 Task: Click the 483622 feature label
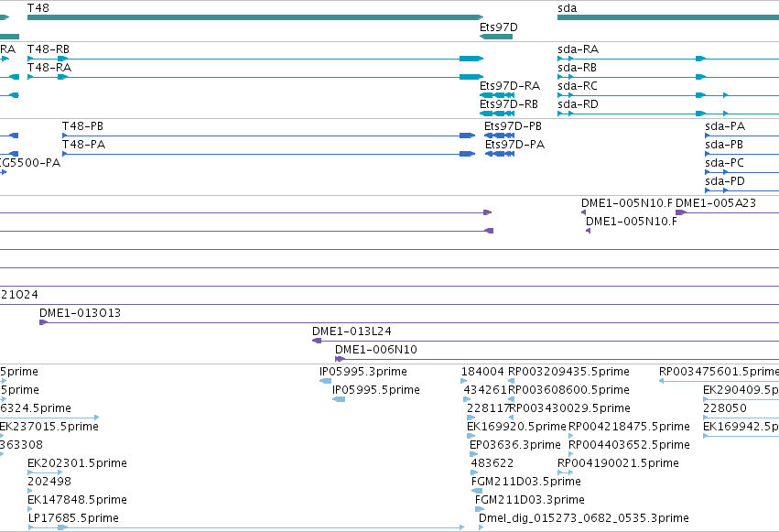tap(492, 463)
